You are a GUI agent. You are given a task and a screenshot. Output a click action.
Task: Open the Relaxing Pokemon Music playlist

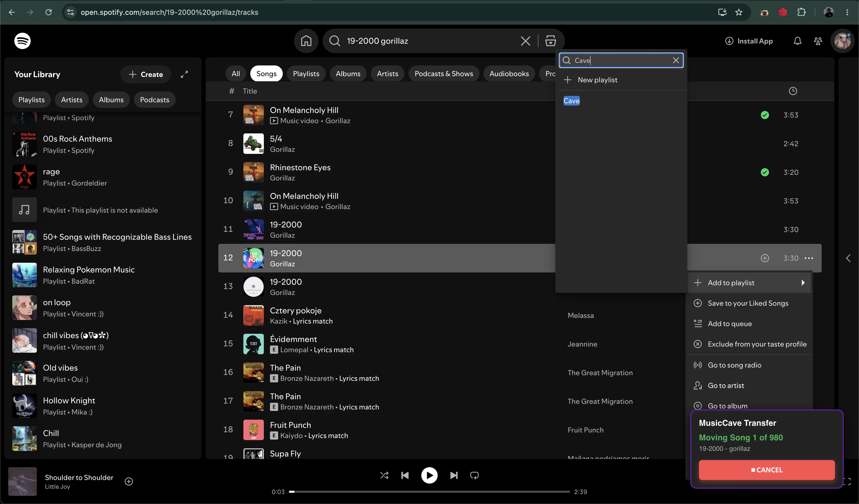coord(102,275)
